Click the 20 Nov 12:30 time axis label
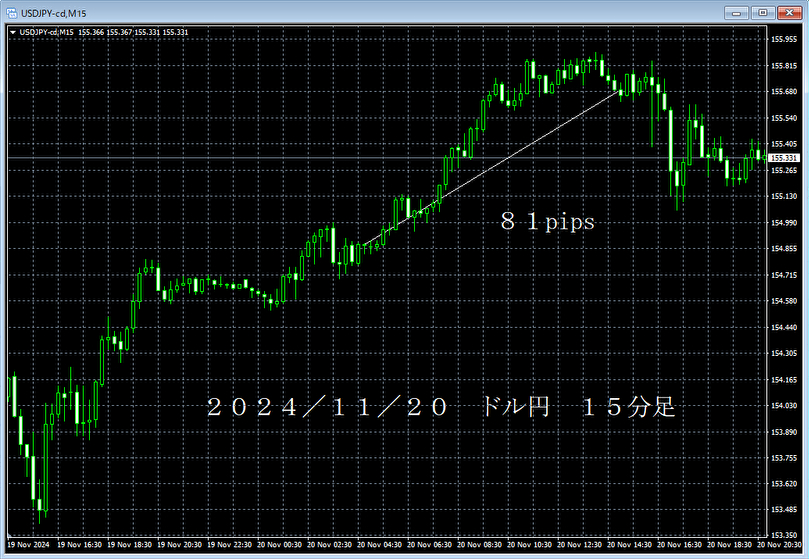The image size is (809, 559). coord(580,545)
